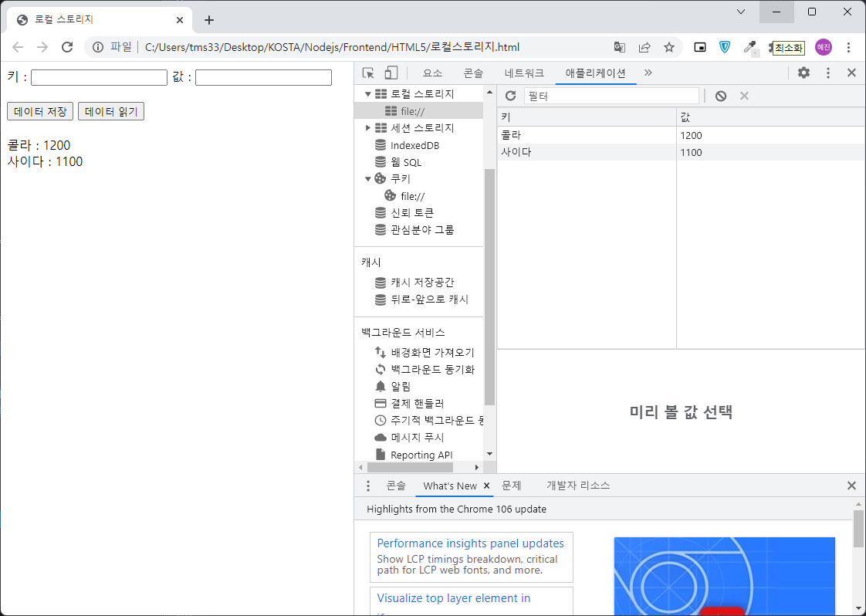The width and height of the screenshot is (866, 616).
Task: Click the 데이터 저장 button
Action: tap(40, 111)
